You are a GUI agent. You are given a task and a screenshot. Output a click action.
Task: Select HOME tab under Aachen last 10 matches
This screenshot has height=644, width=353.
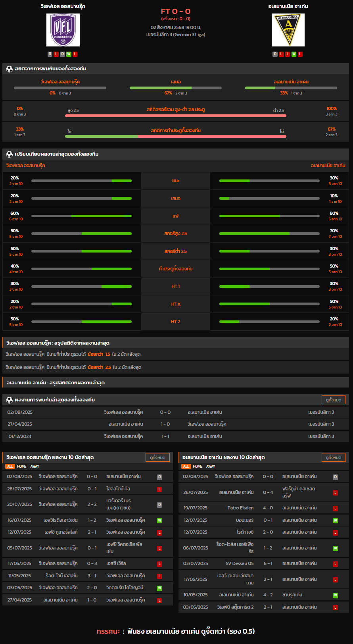(x=198, y=467)
